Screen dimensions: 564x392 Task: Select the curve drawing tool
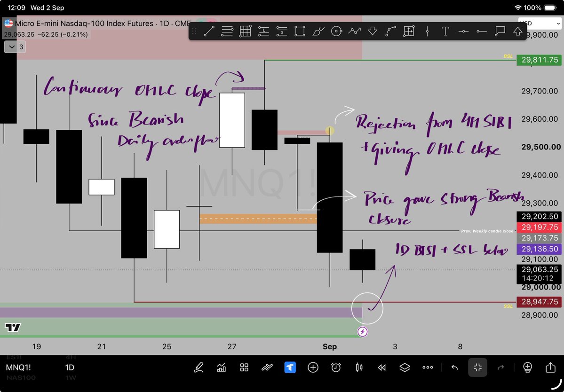[390, 31]
